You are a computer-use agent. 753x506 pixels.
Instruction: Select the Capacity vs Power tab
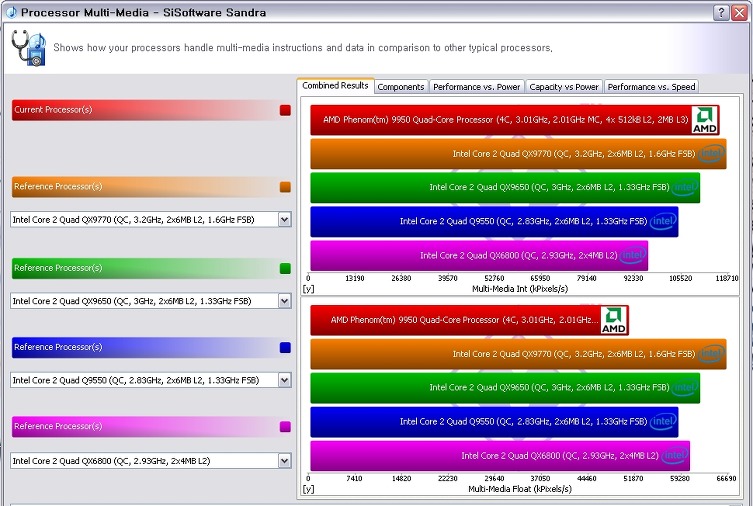click(x=564, y=87)
